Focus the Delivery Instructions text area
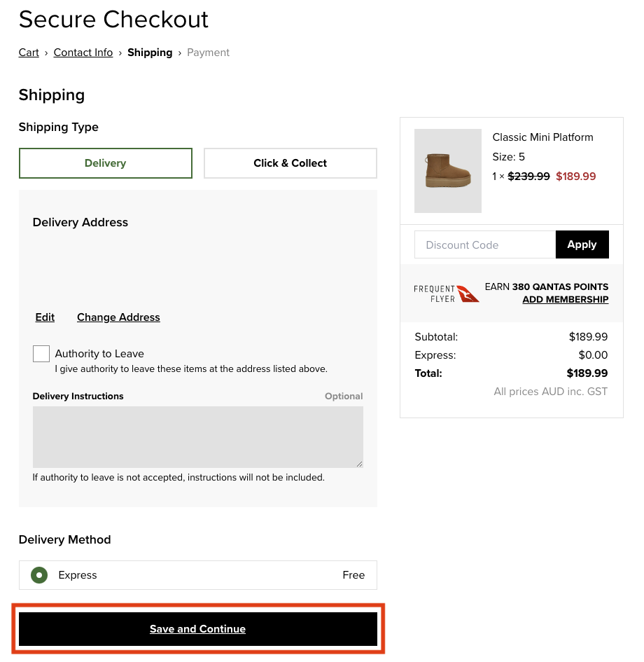Image resolution: width=644 pixels, height=662 pixels. pyautogui.click(x=197, y=436)
